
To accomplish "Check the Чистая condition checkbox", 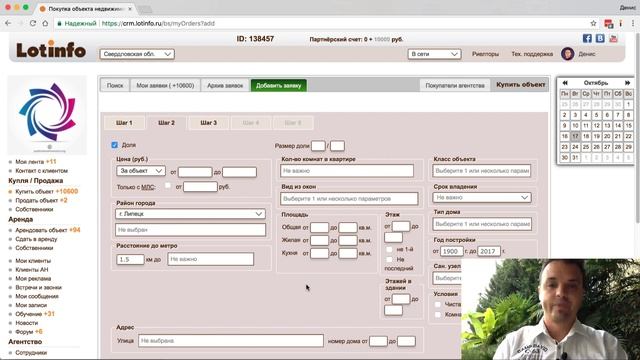I will coord(438,304).
